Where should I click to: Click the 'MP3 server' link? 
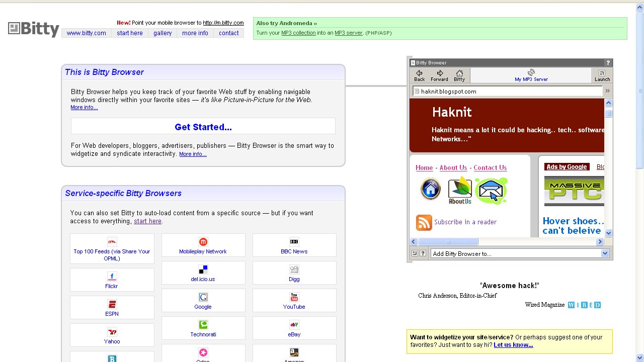pos(349,33)
